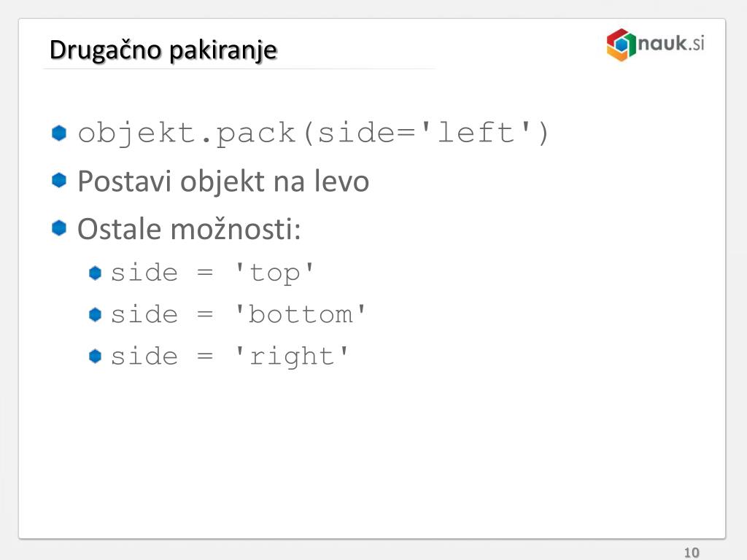
Task: Click the slide number 10
Action: click(x=692, y=553)
